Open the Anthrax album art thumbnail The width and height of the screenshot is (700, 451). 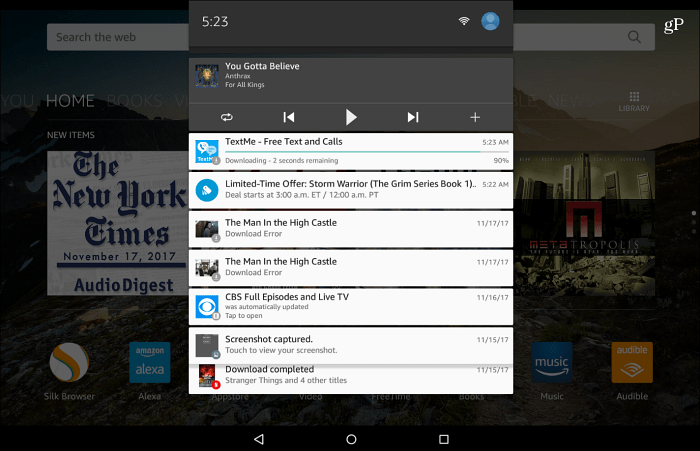(207, 75)
